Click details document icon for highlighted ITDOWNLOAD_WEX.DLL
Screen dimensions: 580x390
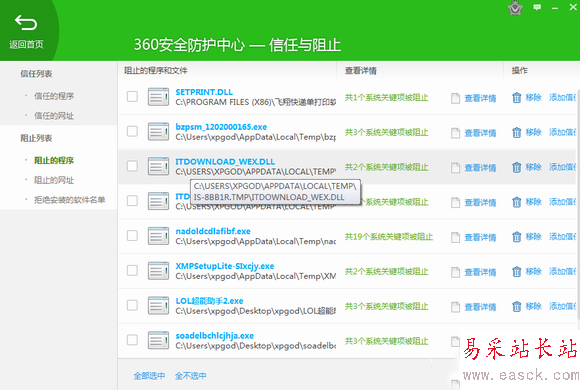[455, 168]
